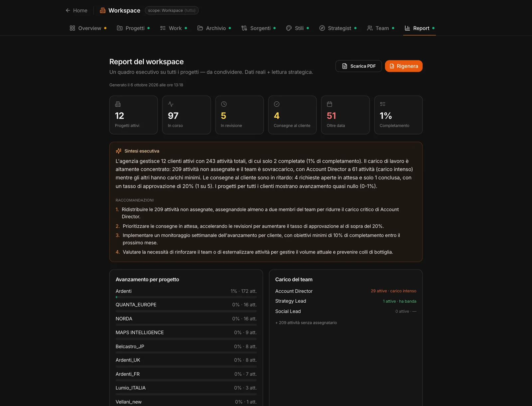Select the Ardenti_UK project name
532x406 pixels.
click(128, 360)
